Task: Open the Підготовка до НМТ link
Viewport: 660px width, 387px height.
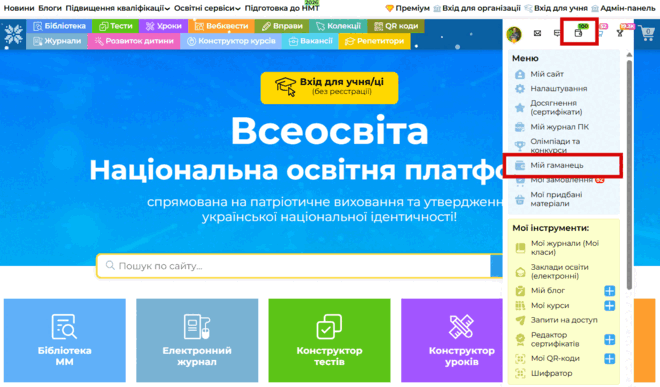Action: coord(282,8)
